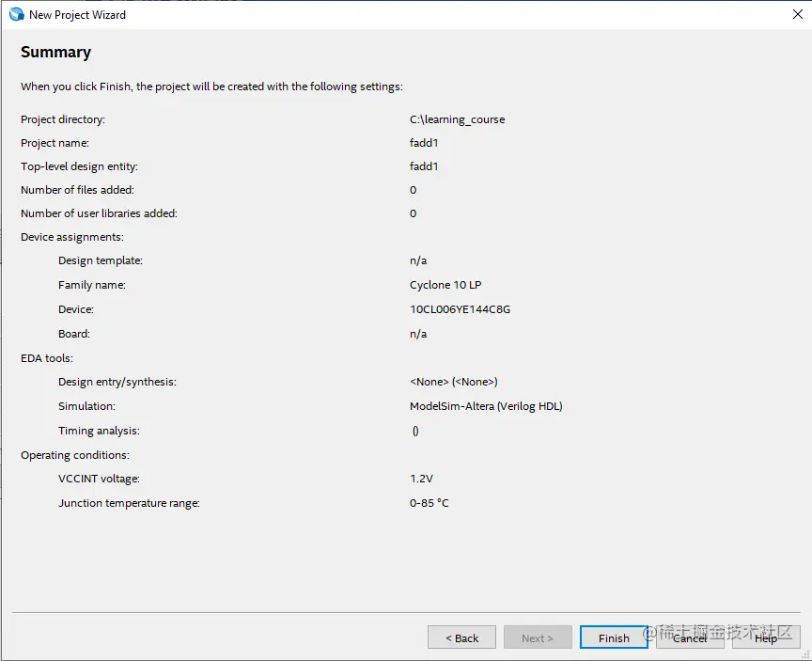
Task: Click the grayed-out Next > button
Action: tap(538, 637)
